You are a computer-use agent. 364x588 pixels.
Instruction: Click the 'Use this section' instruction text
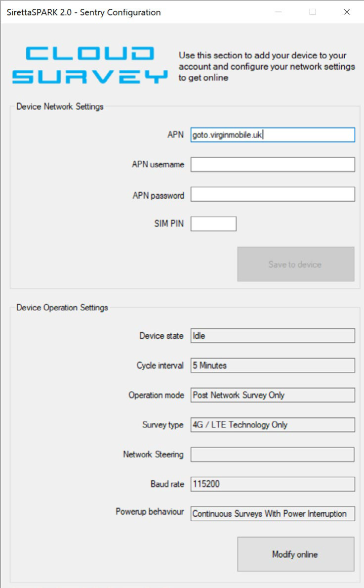[x=267, y=66]
